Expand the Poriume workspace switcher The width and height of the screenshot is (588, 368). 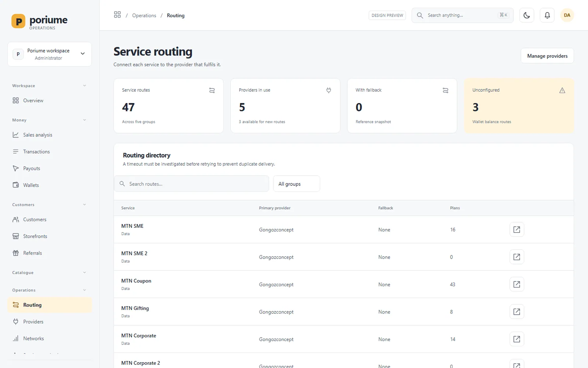(50, 54)
